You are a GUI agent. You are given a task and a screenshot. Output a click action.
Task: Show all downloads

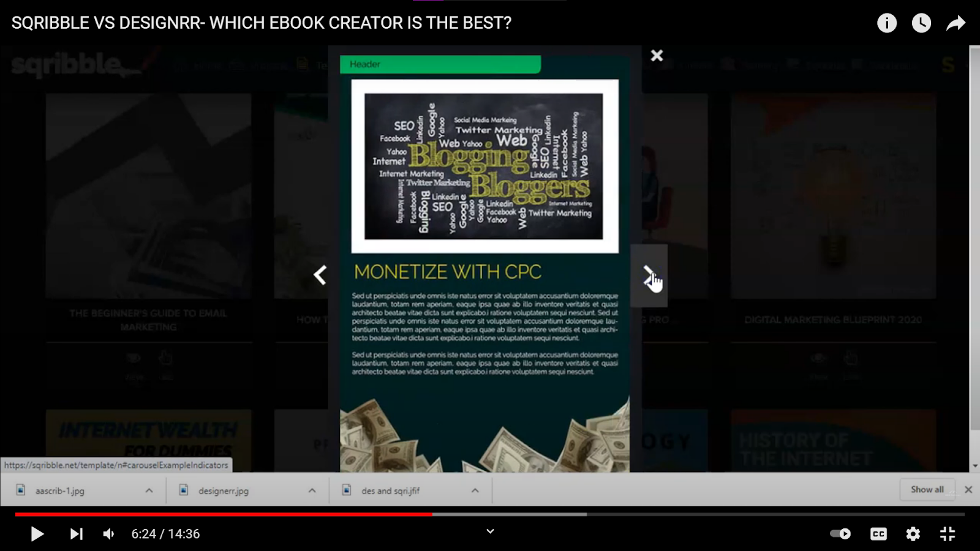click(x=927, y=490)
